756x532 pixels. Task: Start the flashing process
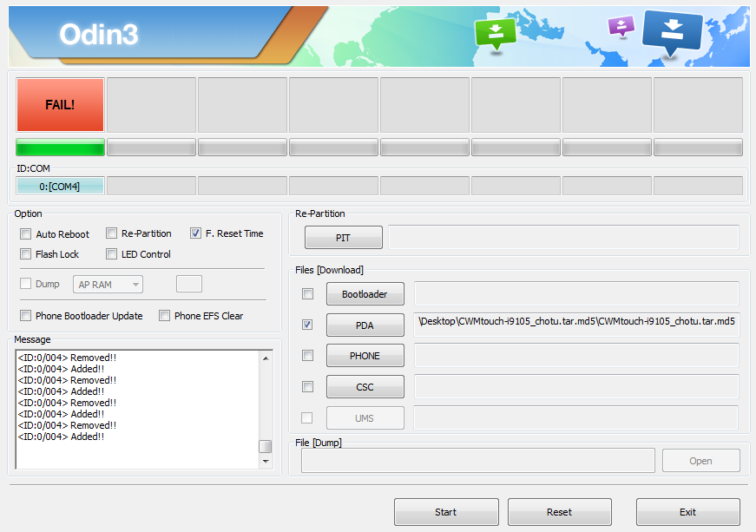coord(446,512)
